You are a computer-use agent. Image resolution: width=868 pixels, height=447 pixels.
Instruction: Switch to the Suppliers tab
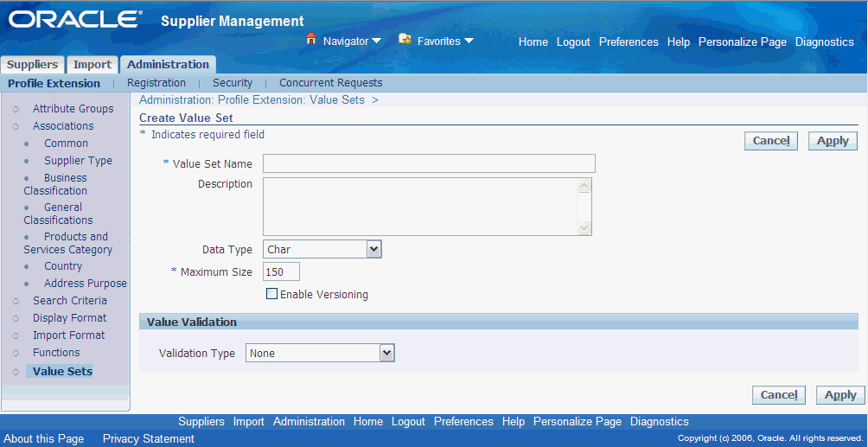tap(33, 64)
